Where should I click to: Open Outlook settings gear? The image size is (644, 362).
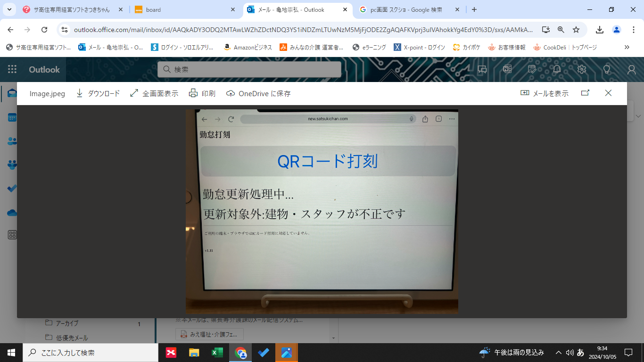(582, 69)
